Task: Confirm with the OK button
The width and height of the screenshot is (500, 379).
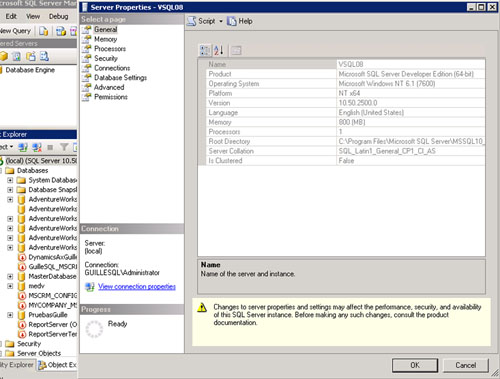Action: [415, 365]
